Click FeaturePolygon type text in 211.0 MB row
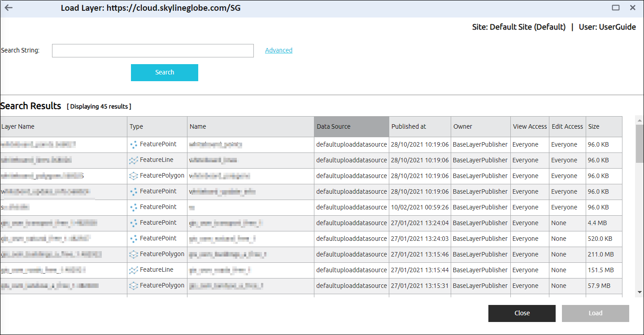This screenshot has height=335, width=644. (x=162, y=254)
